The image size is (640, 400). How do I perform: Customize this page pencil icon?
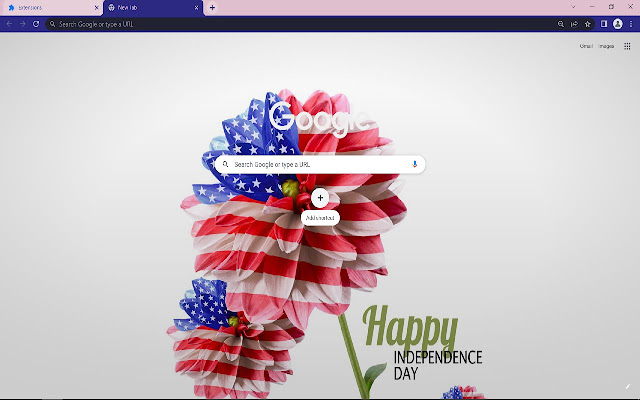pyautogui.click(x=628, y=386)
